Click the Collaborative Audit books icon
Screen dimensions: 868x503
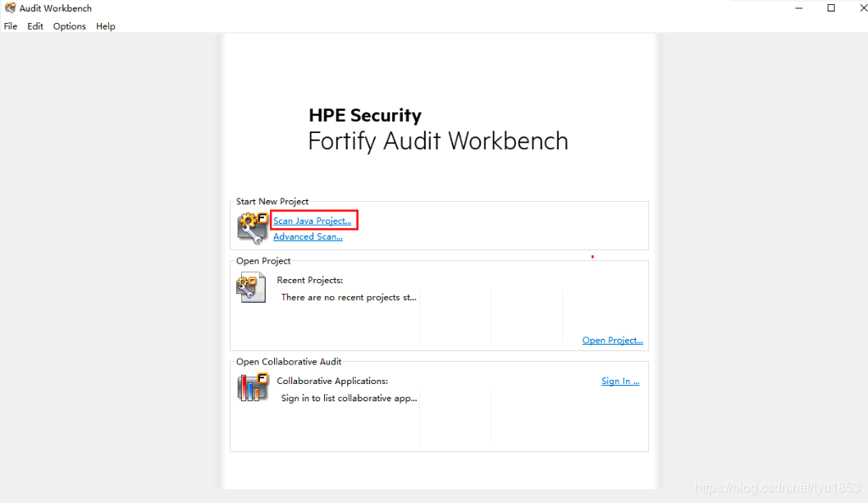tap(253, 386)
